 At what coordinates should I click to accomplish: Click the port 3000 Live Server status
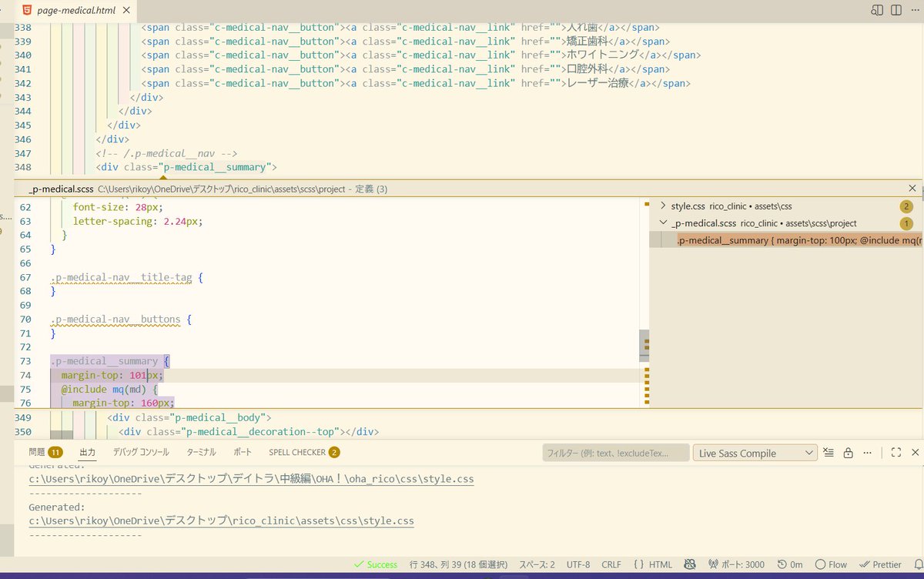click(x=735, y=564)
